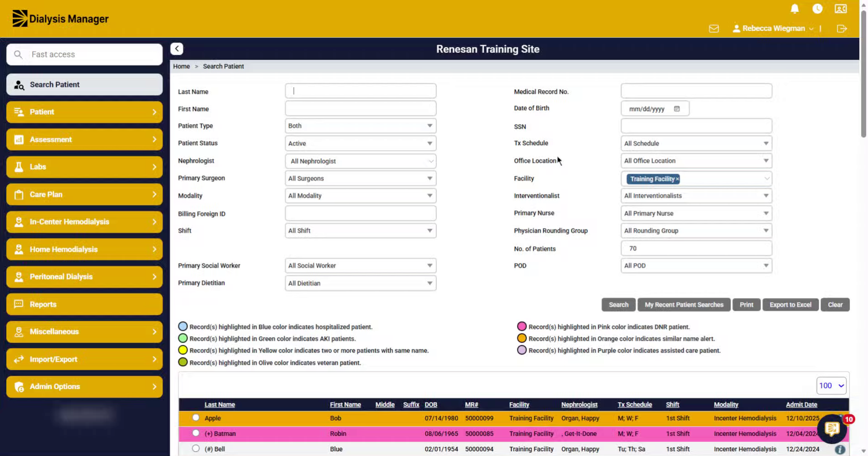The width and height of the screenshot is (868, 456).
Task: Expand the In-Center Hemodialysis menu
Action: click(x=84, y=222)
